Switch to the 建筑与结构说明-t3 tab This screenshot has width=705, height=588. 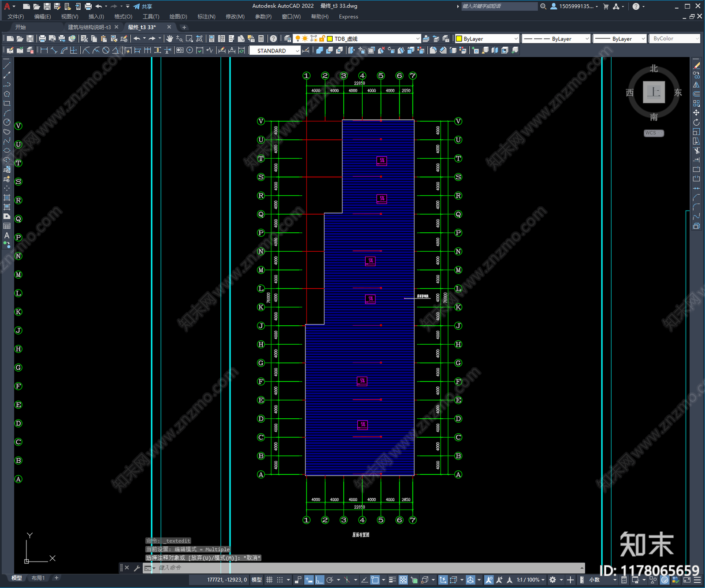[89, 27]
